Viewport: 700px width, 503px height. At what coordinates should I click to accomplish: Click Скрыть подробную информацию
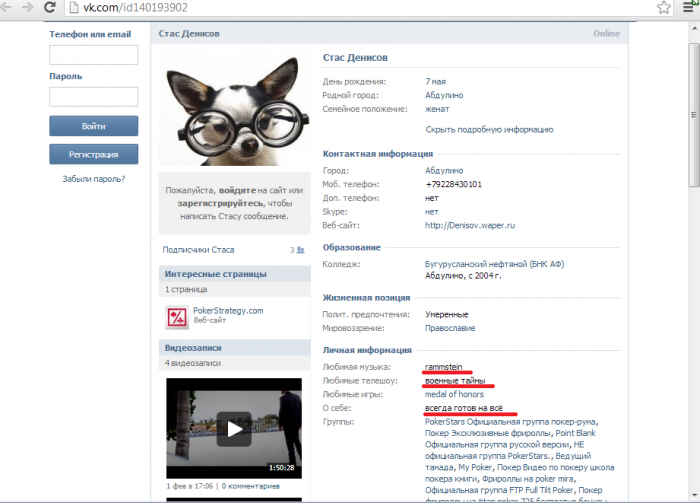(489, 129)
